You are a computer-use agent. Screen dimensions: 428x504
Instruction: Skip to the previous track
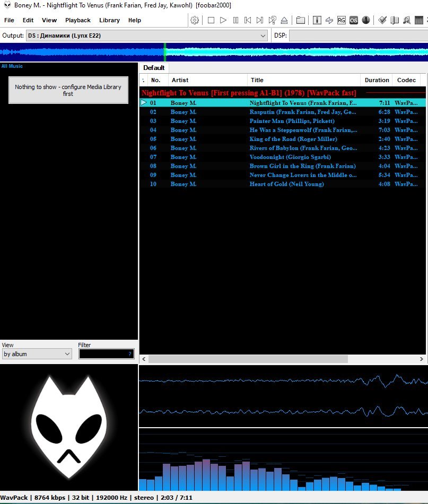click(248, 20)
